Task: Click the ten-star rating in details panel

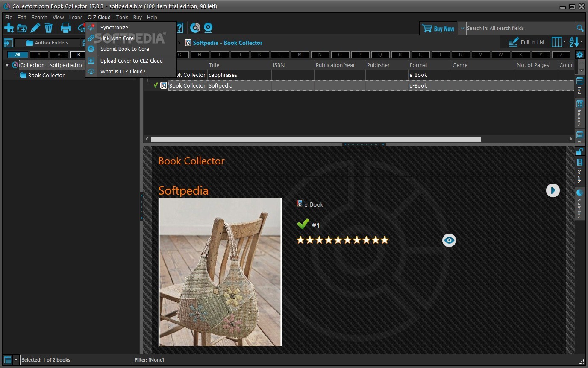Action: pos(343,240)
